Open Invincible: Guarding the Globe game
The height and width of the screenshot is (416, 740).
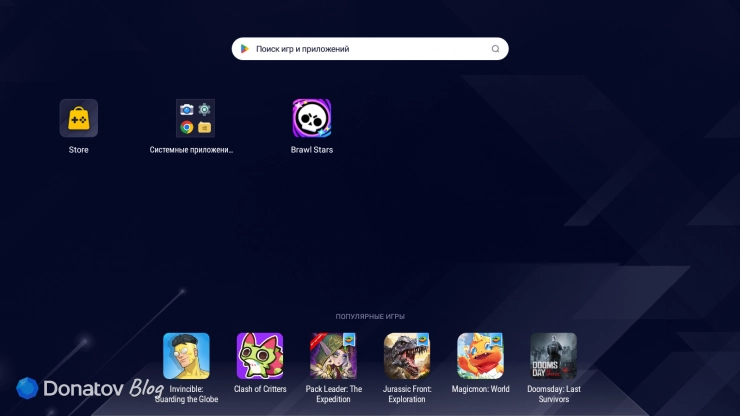[186, 356]
